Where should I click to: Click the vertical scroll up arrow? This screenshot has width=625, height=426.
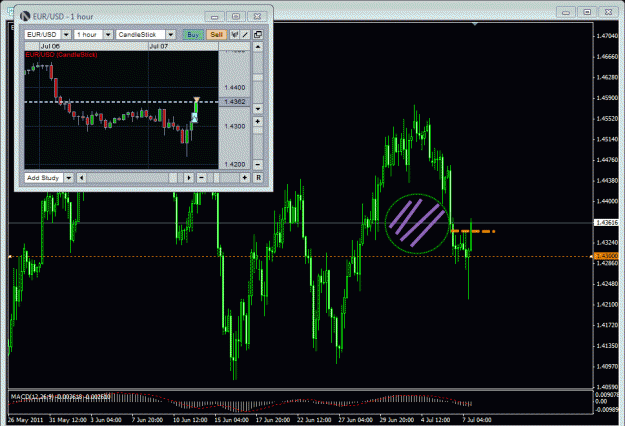point(258,47)
